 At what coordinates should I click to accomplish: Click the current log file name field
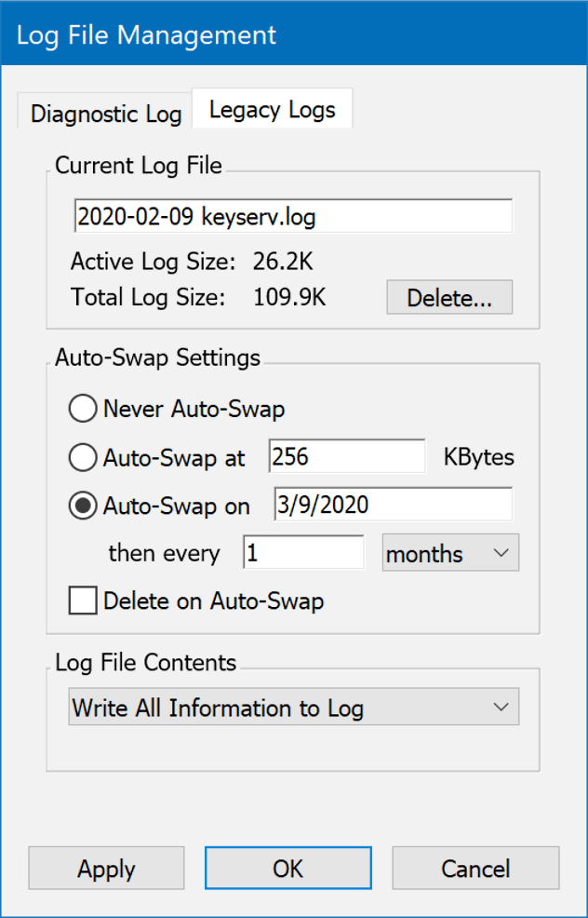point(292,217)
